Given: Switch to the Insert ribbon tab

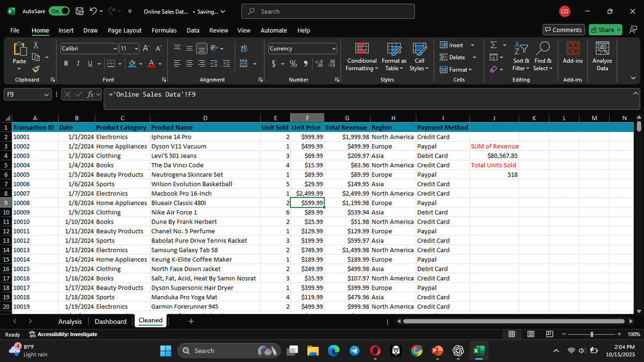Looking at the screenshot, I should [66, 31].
